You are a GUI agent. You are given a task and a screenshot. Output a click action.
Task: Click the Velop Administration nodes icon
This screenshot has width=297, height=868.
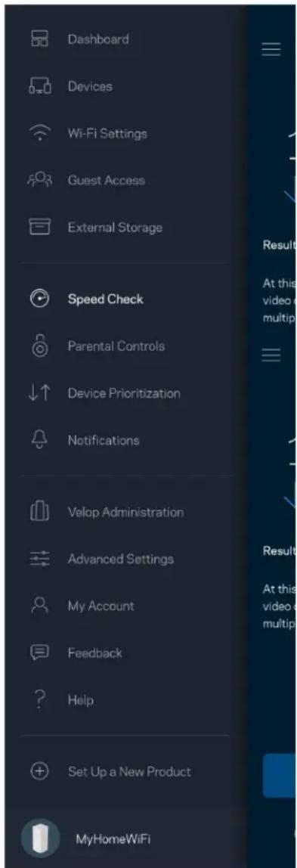(x=39, y=513)
